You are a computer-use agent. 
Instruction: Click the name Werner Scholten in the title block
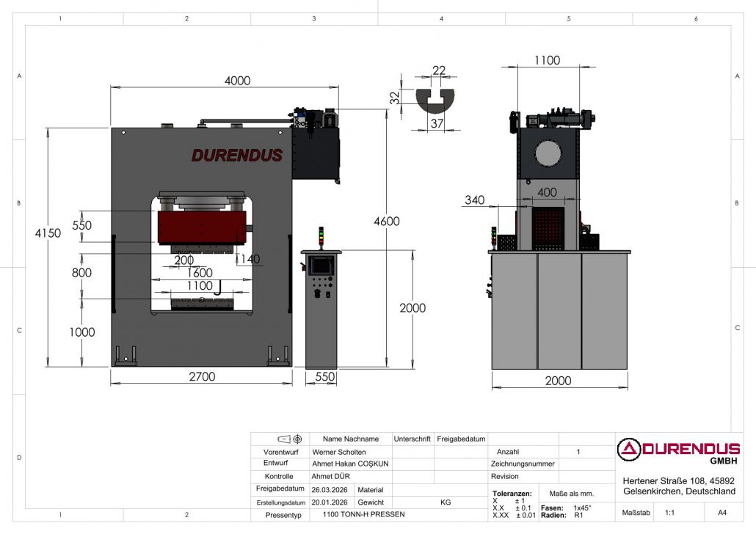click(339, 452)
